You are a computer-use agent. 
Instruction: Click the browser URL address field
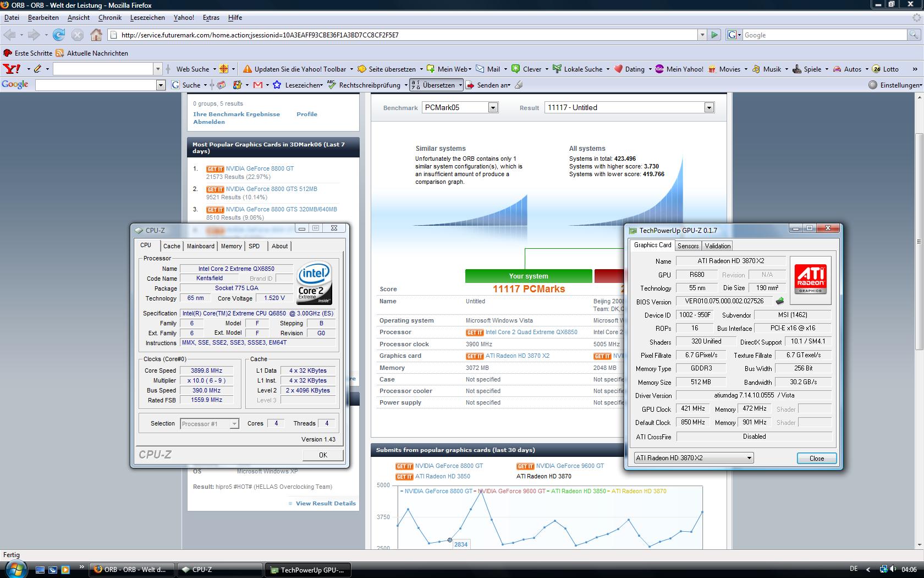(x=404, y=35)
